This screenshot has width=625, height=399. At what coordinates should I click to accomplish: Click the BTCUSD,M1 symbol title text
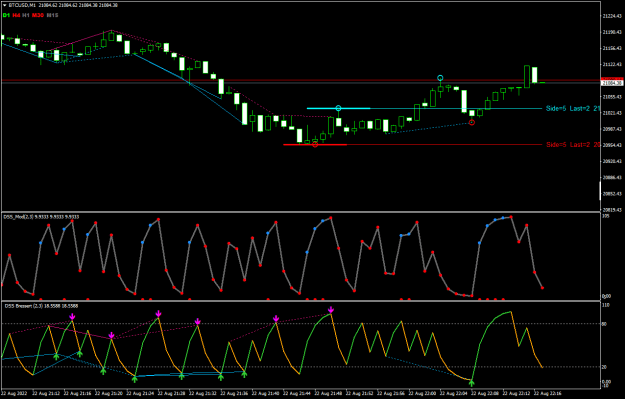(21, 6)
